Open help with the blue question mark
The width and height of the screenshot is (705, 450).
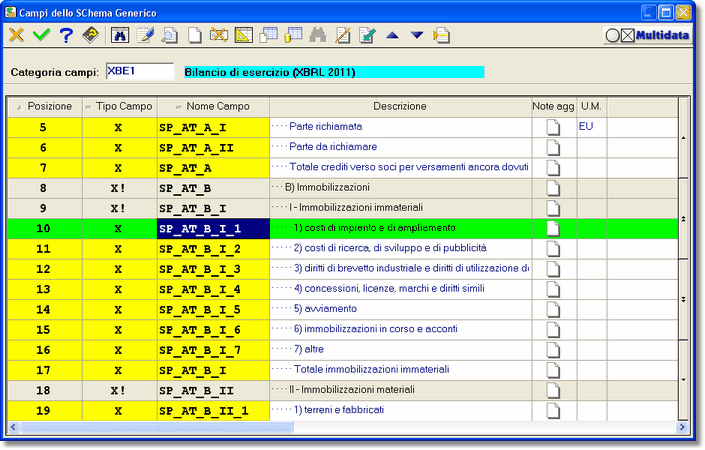(x=66, y=35)
